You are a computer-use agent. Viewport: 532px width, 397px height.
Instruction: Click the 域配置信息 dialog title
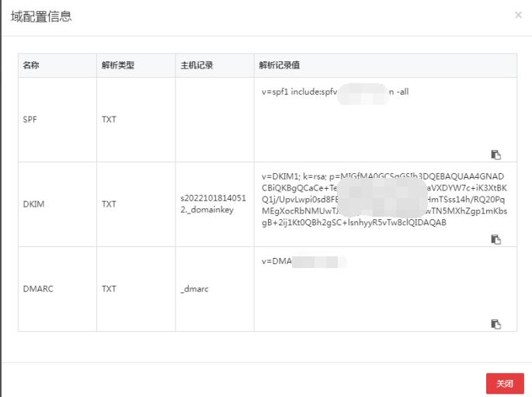coord(41,16)
